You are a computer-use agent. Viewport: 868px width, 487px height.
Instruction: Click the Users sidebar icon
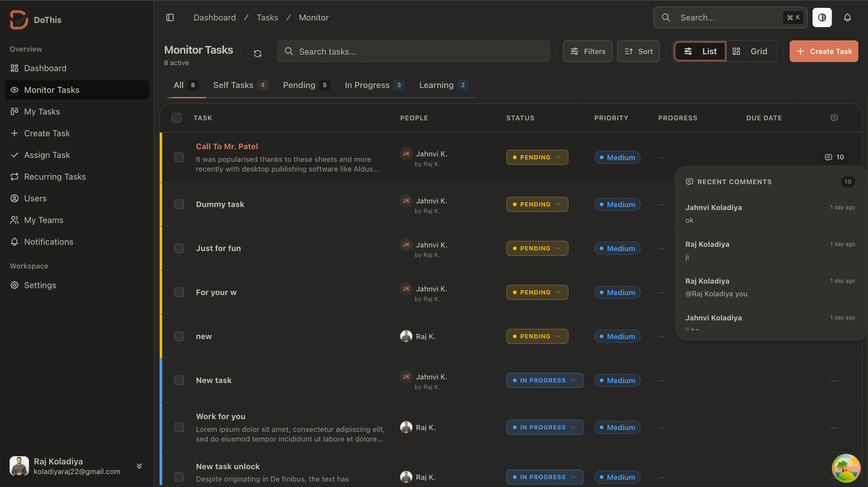(x=14, y=198)
